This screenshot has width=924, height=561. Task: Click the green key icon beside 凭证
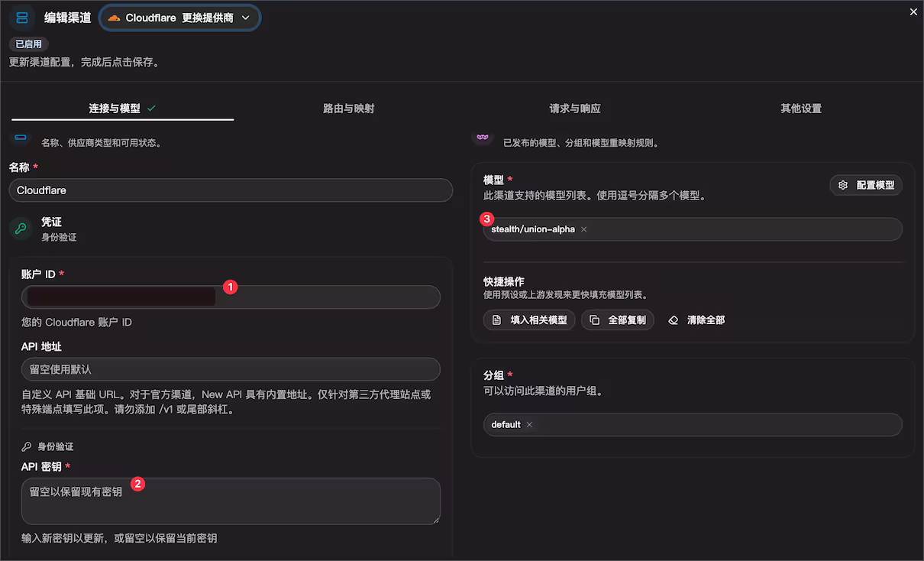coord(21,229)
